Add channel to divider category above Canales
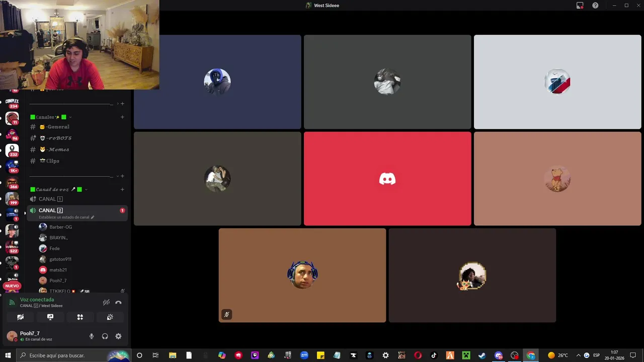Screen dimensions: 644x362 pyautogui.click(x=122, y=104)
